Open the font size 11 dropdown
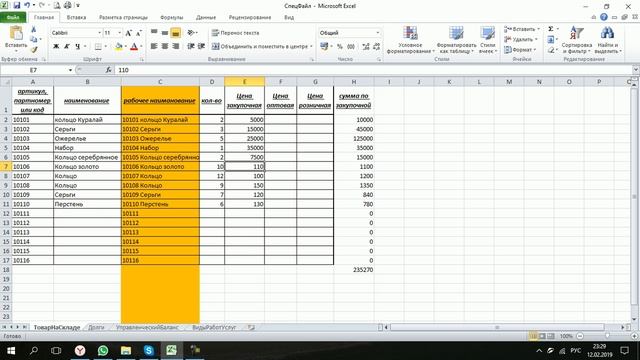The image size is (640, 360). tap(119, 33)
